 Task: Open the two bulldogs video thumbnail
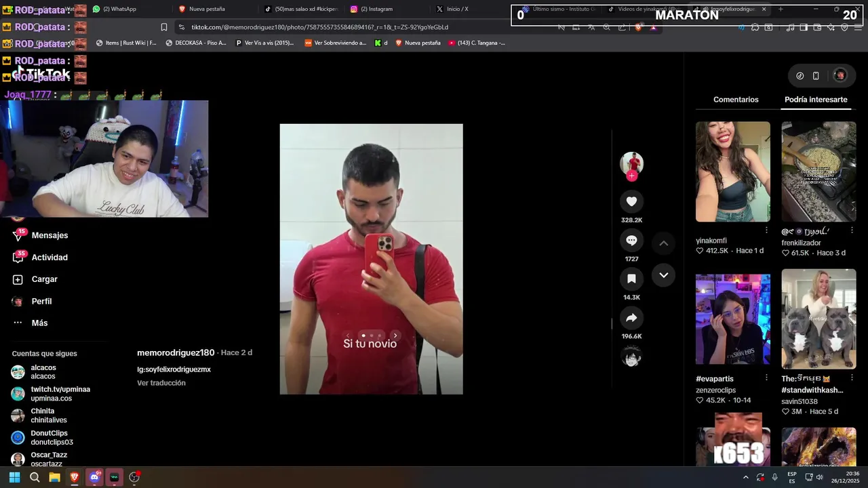click(818, 319)
